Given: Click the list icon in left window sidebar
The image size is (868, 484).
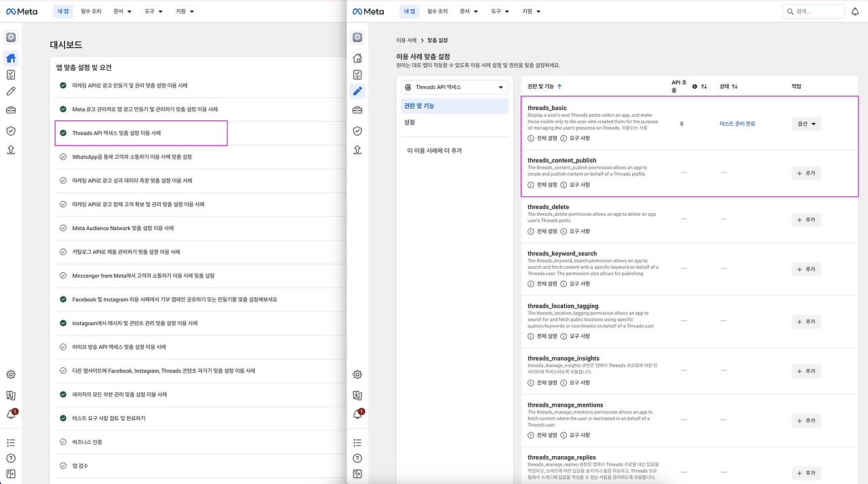Looking at the screenshot, I should 11,443.
